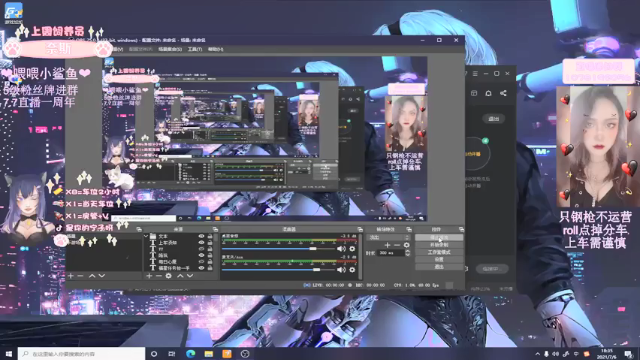Click the 300 ms transition duration field
640x360 pixels.
[391, 253]
